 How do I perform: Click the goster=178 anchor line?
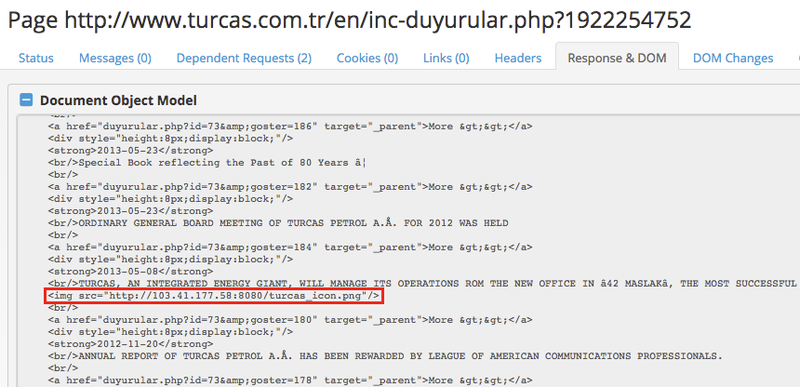tap(290, 380)
